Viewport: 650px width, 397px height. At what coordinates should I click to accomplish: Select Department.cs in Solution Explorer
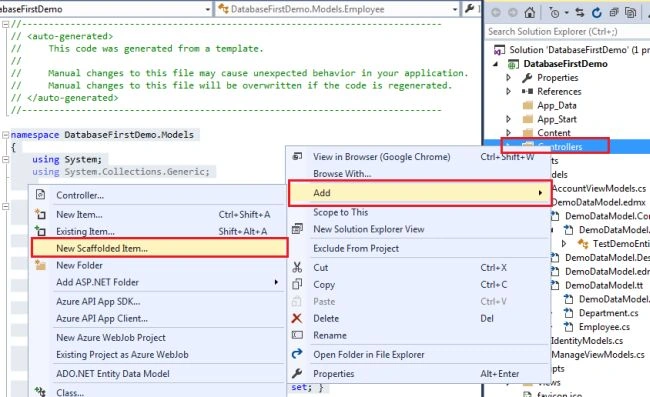tap(609, 313)
